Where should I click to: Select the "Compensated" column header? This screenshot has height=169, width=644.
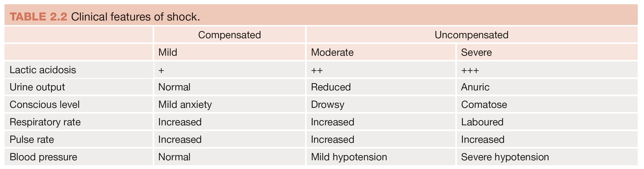point(229,35)
